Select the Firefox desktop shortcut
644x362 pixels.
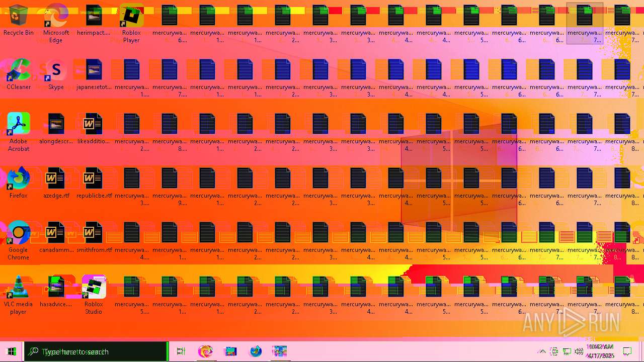(x=19, y=183)
